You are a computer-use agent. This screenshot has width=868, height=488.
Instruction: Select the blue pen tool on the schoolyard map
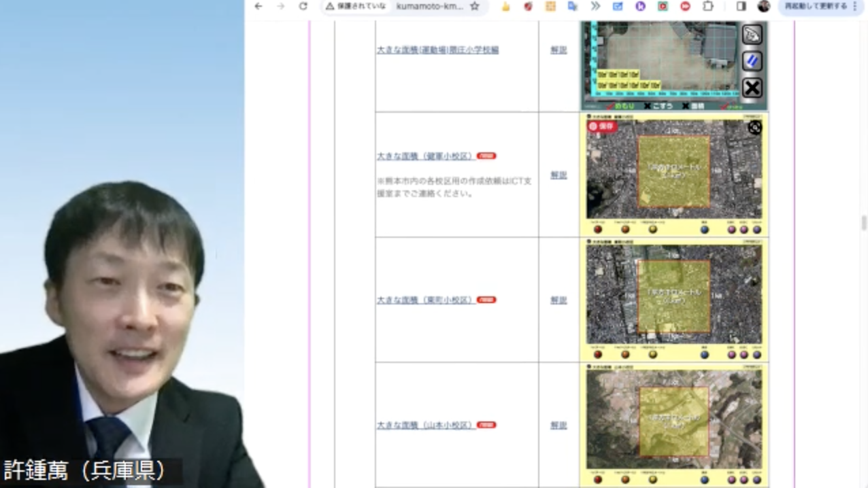tap(752, 61)
